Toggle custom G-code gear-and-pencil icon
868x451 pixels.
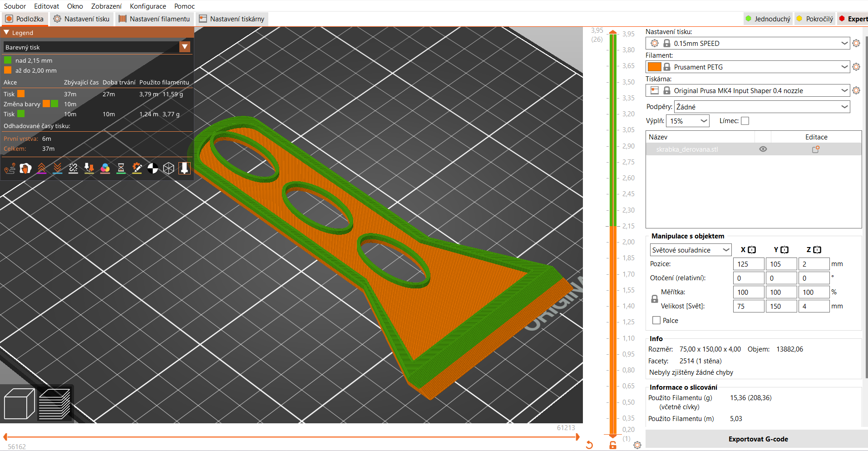[137, 169]
